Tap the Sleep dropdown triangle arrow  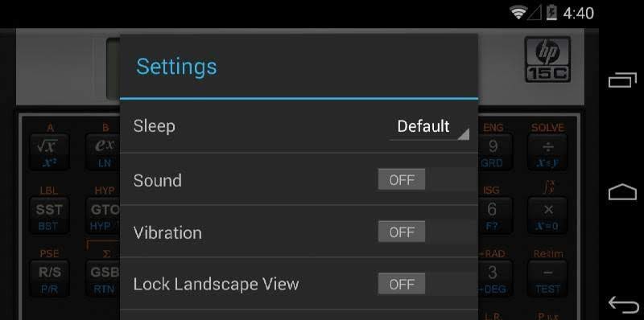point(464,134)
